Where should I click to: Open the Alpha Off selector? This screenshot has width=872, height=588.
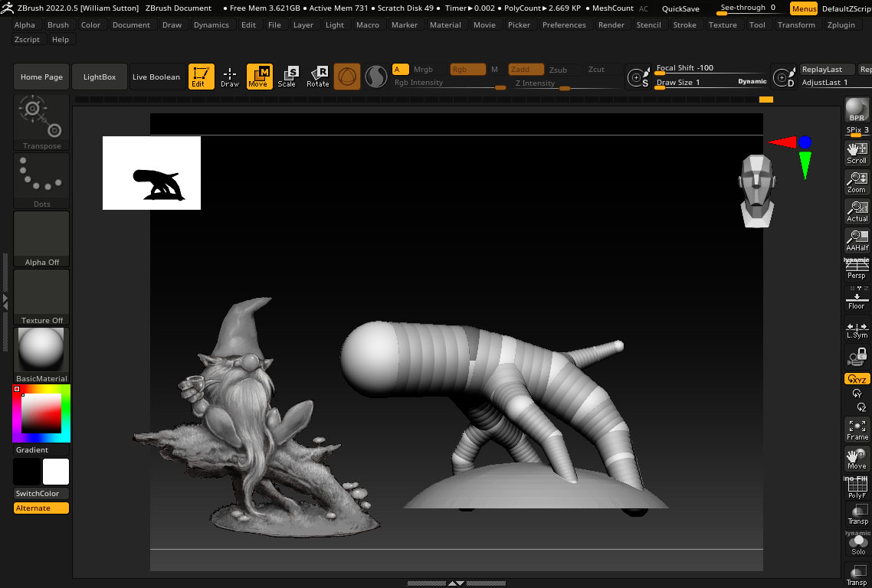41,239
